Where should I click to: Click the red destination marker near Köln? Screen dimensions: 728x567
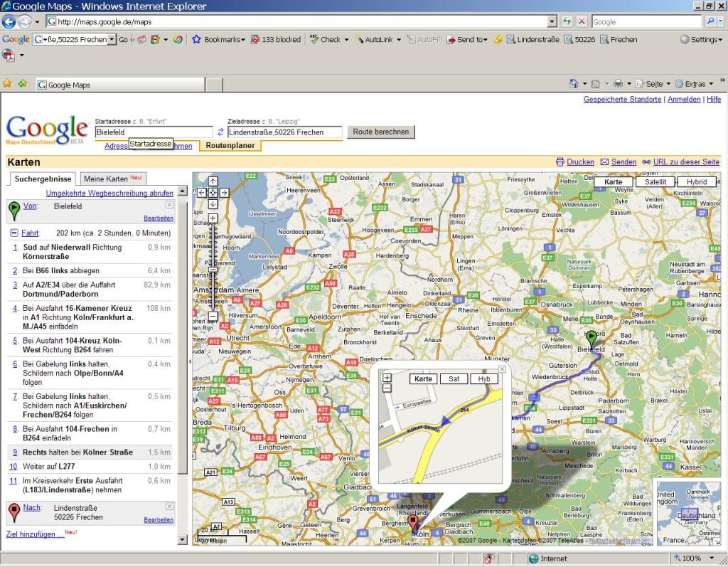[412, 524]
